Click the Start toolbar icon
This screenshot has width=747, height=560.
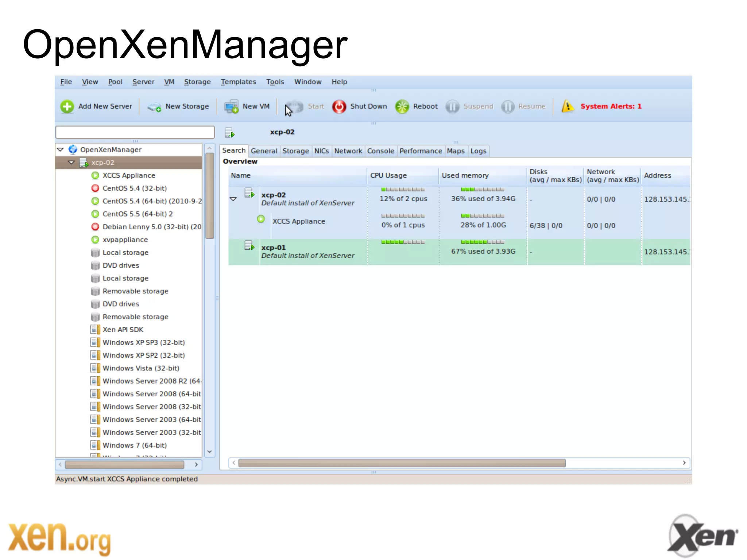[x=294, y=106]
